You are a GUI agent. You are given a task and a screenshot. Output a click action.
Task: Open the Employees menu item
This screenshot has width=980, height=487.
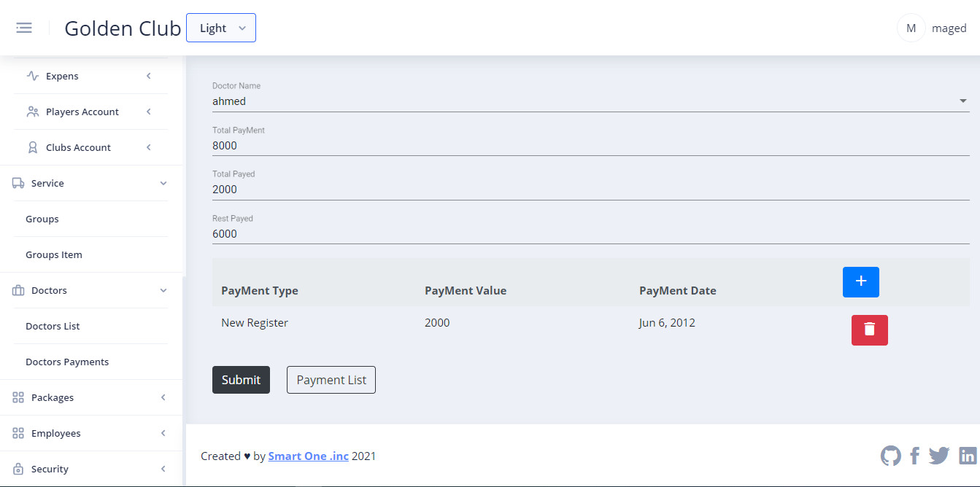point(56,433)
